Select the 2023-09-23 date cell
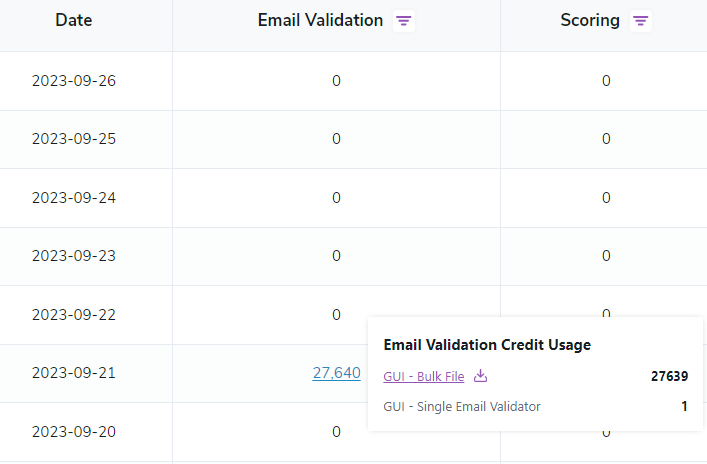The height and width of the screenshot is (464, 707). (74, 256)
